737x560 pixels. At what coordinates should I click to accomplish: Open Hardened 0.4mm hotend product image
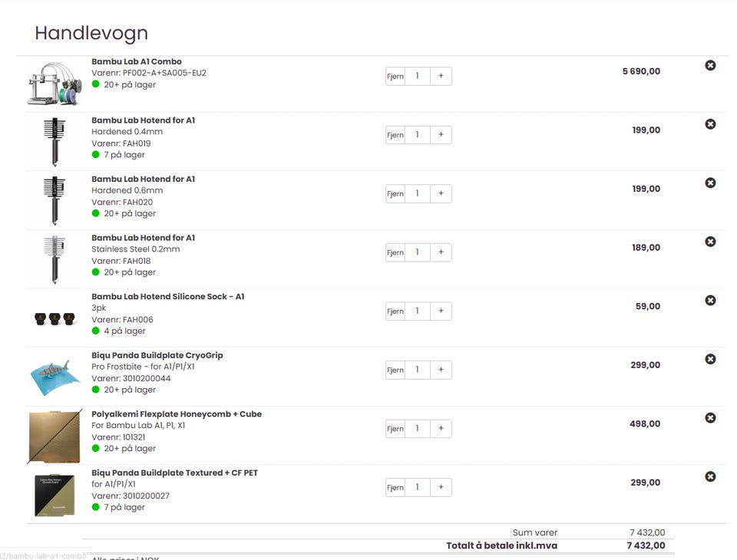point(55,142)
